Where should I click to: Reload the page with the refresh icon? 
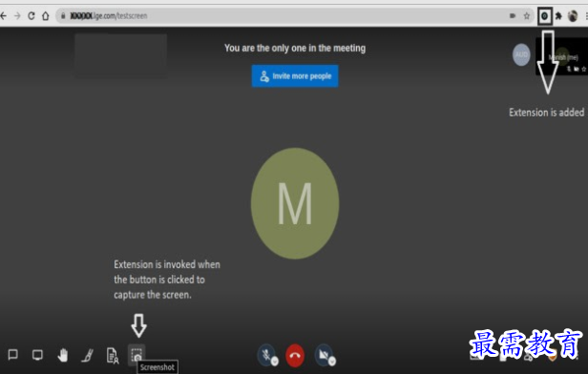point(31,15)
